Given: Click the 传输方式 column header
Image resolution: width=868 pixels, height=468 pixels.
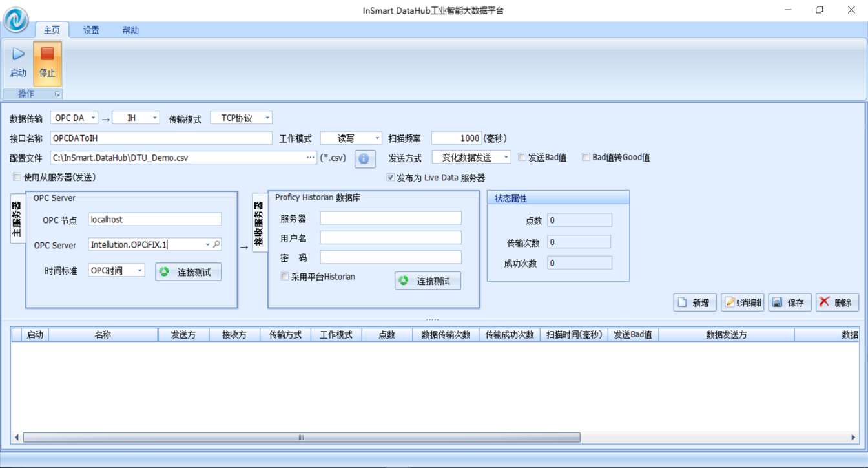Looking at the screenshot, I should pyautogui.click(x=285, y=335).
